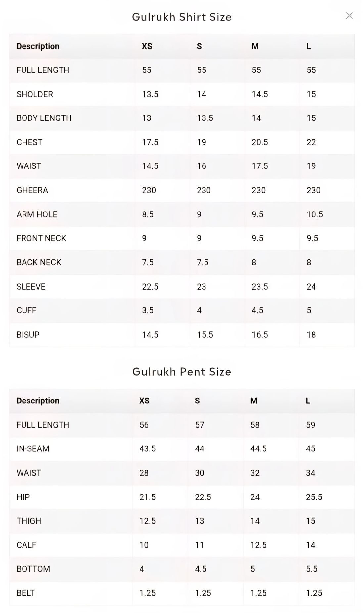Click the CHEST row label
Viewport: 364px width, 613px height.
[29, 142]
